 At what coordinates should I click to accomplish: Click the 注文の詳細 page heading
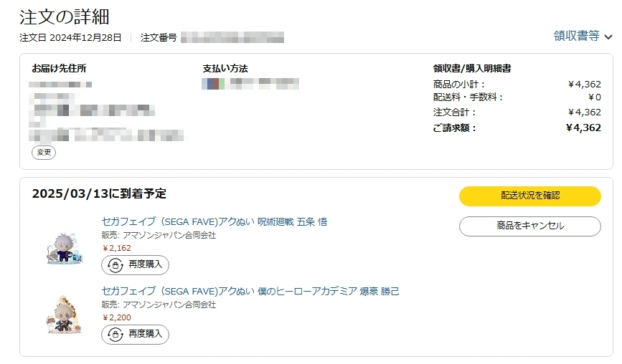pyautogui.click(x=65, y=17)
